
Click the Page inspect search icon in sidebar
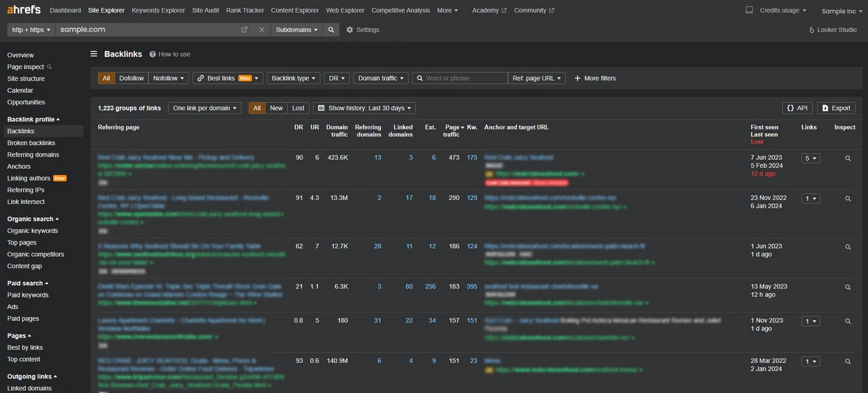[x=49, y=67]
